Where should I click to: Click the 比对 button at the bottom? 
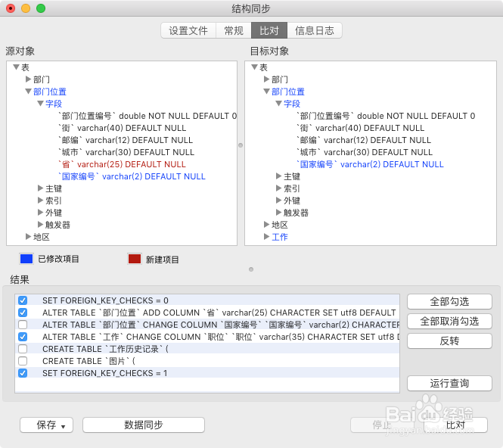(x=455, y=425)
